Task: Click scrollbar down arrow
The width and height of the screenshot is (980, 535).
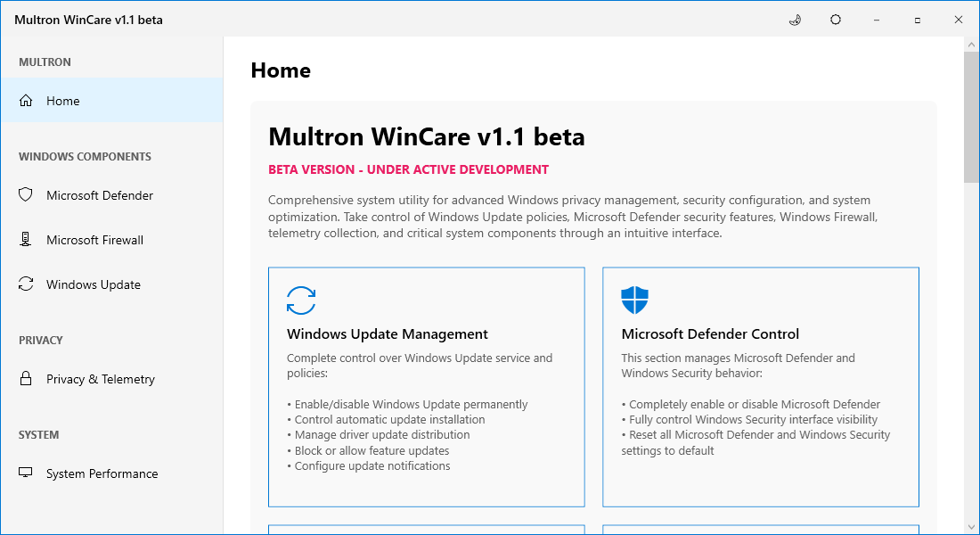Action: (x=971, y=527)
